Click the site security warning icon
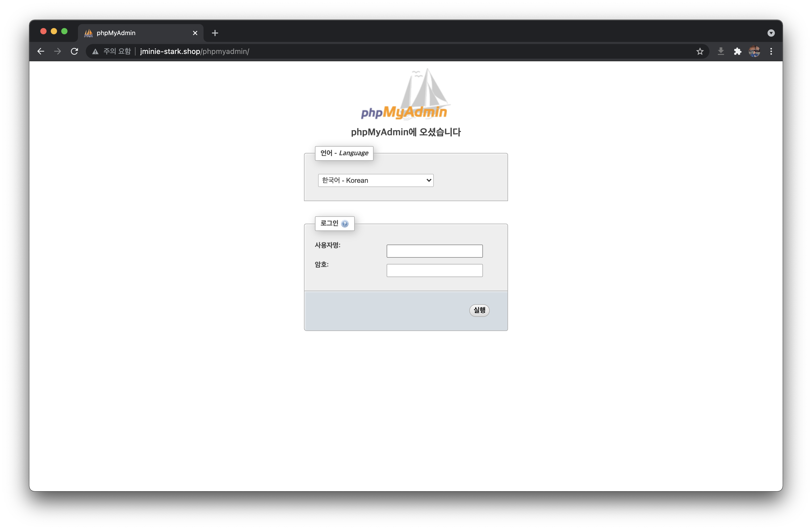 point(95,52)
